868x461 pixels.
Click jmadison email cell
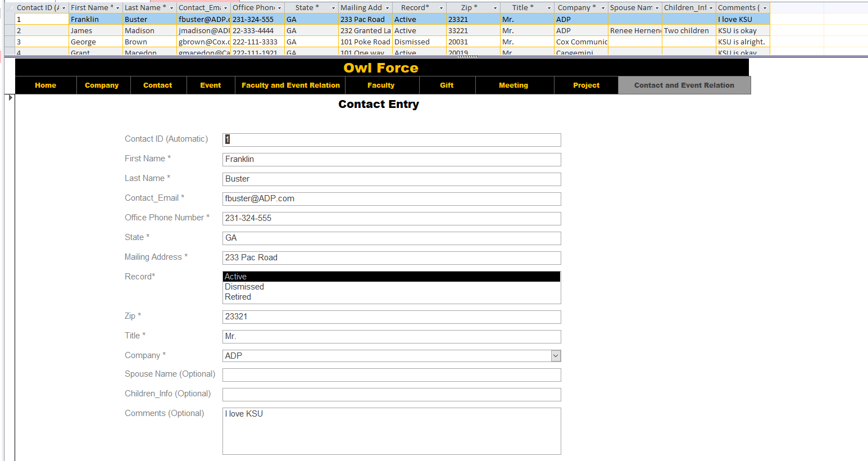[x=203, y=30]
